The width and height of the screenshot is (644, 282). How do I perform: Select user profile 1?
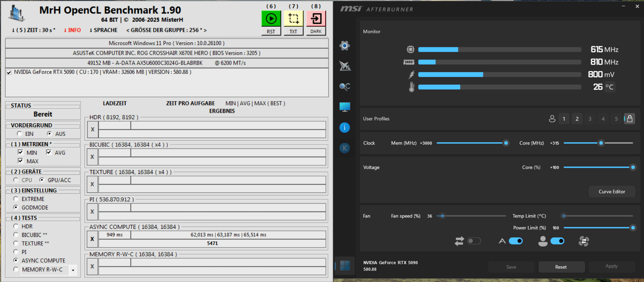[x=564, y=119]
